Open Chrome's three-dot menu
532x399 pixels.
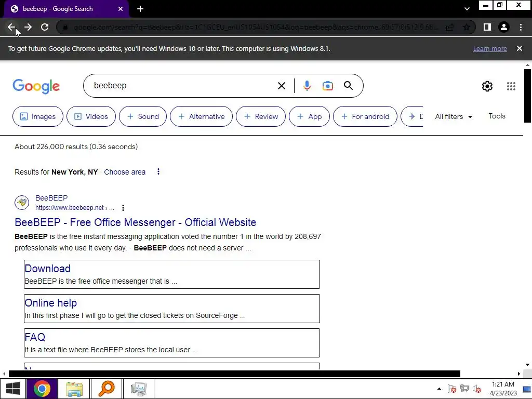521,27
